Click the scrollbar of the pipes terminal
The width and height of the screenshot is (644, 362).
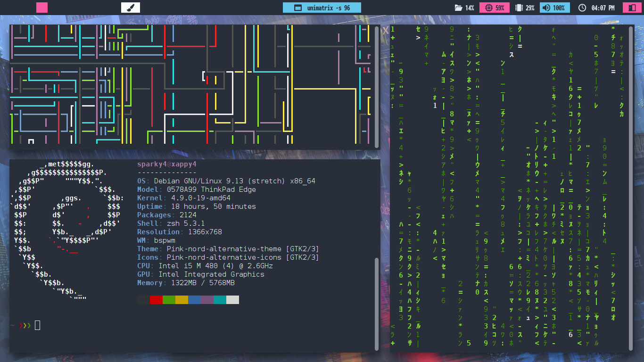[377, 87]
